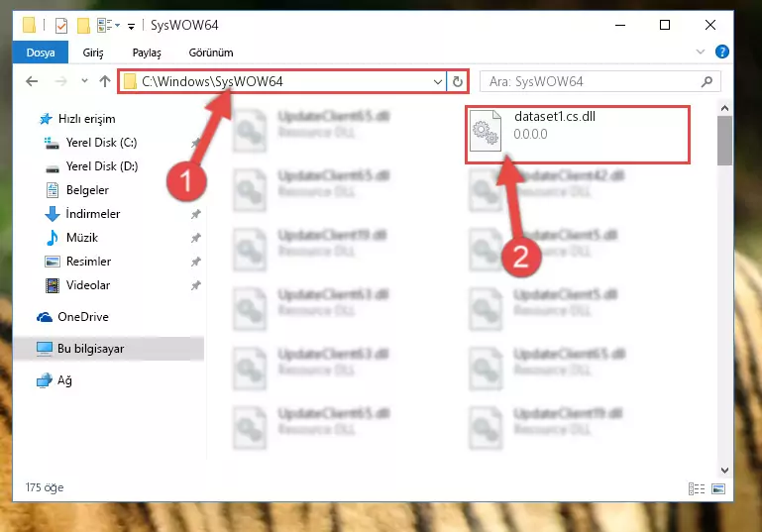Select the dataset1.cs.dll file

pos(578,135)
